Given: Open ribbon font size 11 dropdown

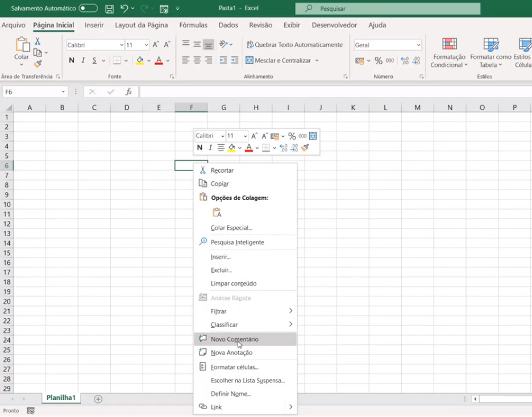Looking at the screenshot, I should pyautogui.click(x=146, y=45).
